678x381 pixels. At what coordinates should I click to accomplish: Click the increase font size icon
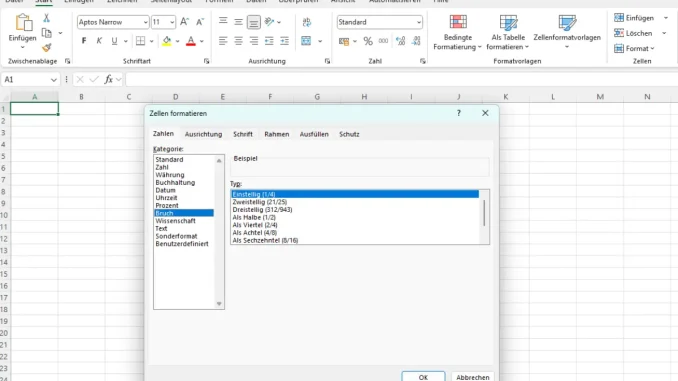(x=185, y=22)
